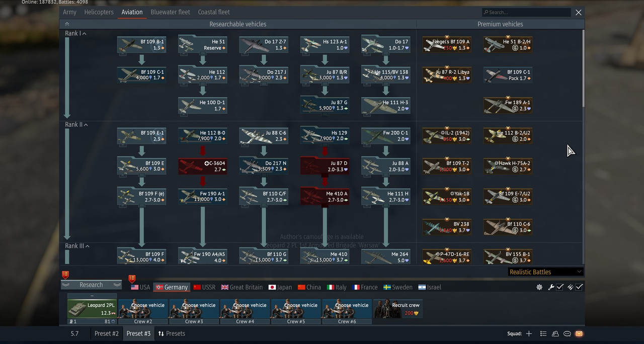Expand the left chevron of Research bar
The image size is (644, 344).
66,285
